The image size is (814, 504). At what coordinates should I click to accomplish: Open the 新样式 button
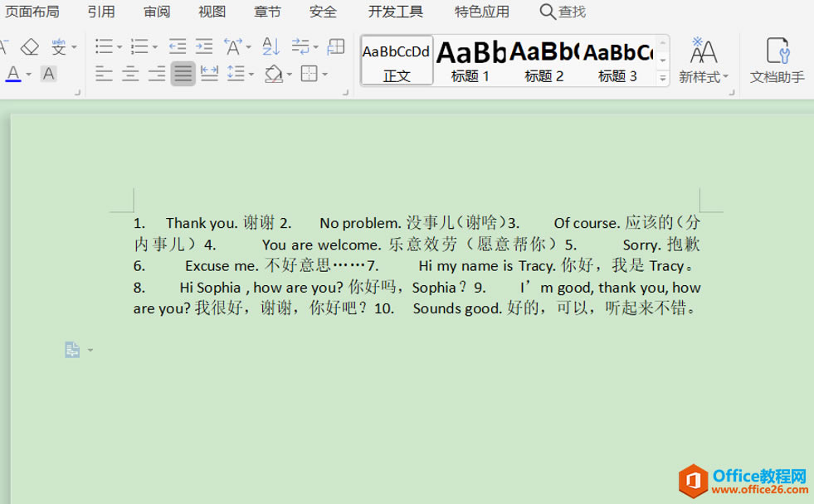coord(704,61)
